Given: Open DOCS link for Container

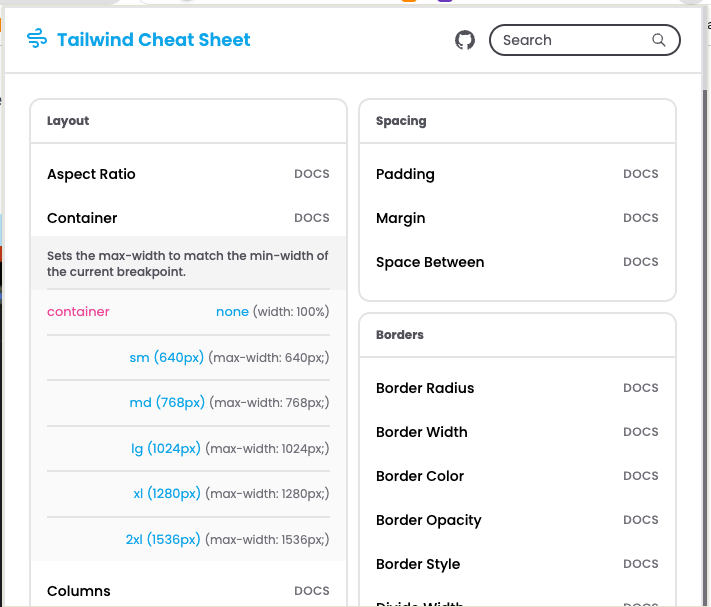Looking at the screenshot, I should pyautogui.click(x=312, y=218).
